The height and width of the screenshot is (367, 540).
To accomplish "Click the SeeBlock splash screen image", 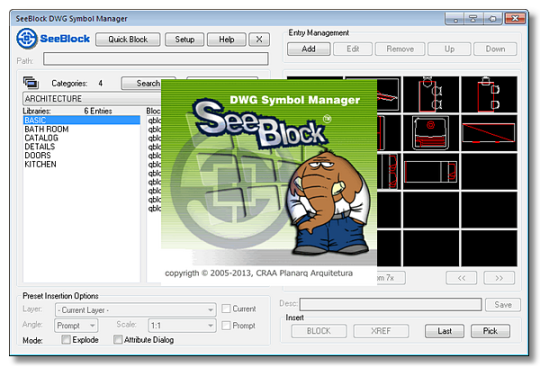I will (269, 182).
